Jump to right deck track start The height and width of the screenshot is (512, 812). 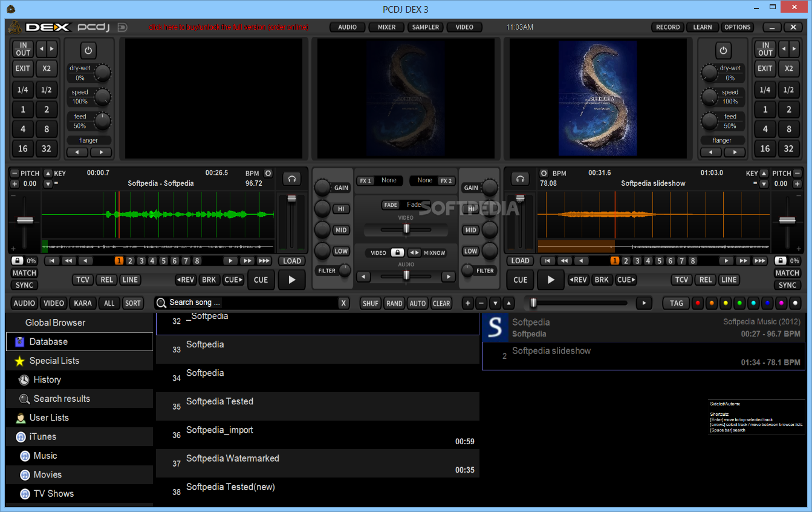[548, 261]
